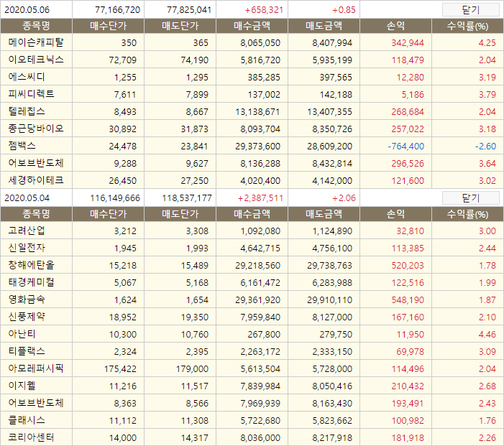Select the 이지웰 stock name
This screenshot has width=504, height=446.
point(22,386)
